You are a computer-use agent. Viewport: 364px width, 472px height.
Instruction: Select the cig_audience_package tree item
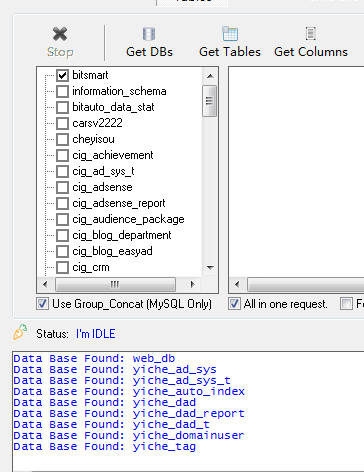[x=128, y=219]
